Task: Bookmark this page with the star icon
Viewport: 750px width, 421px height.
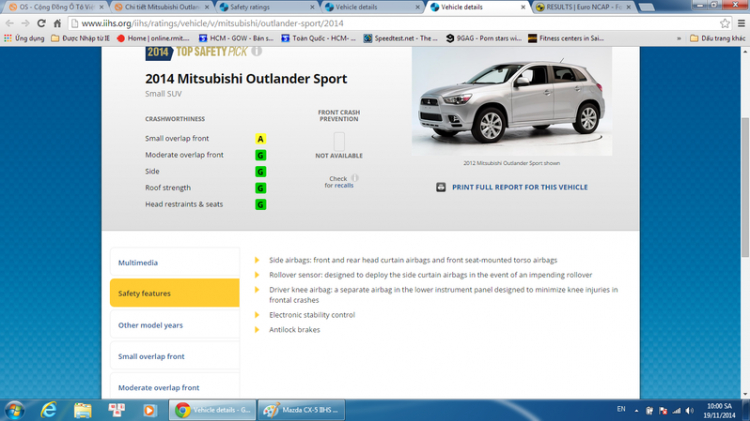Action: pos(725,23)
